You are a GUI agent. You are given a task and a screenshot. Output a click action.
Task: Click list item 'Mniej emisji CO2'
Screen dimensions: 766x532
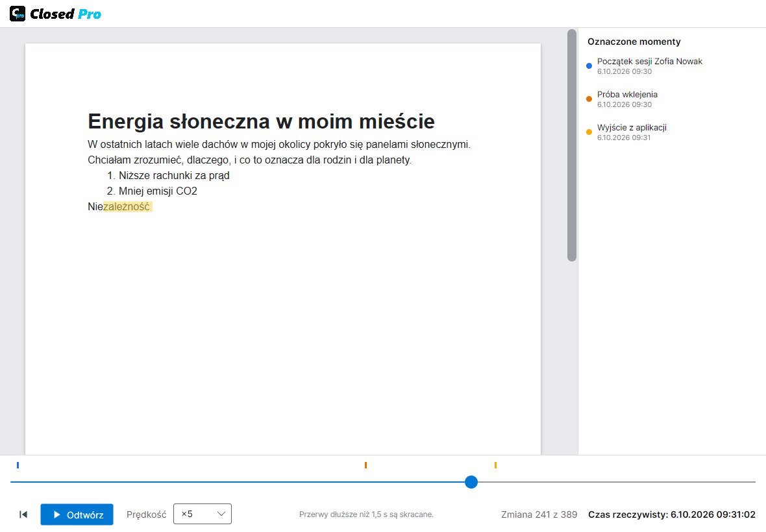(x=158, y=191)
